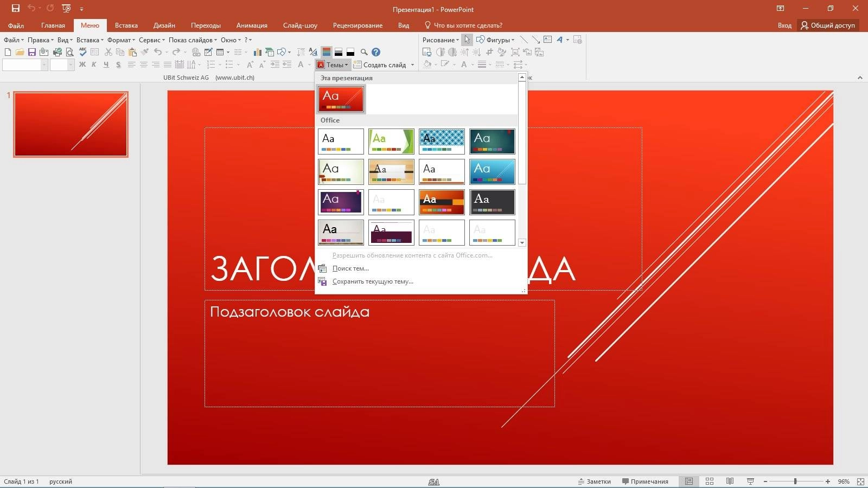Click the Общий доступ share button
Image resolution: width=868 pixels, height=488 pixels.
tap(828, 25)
